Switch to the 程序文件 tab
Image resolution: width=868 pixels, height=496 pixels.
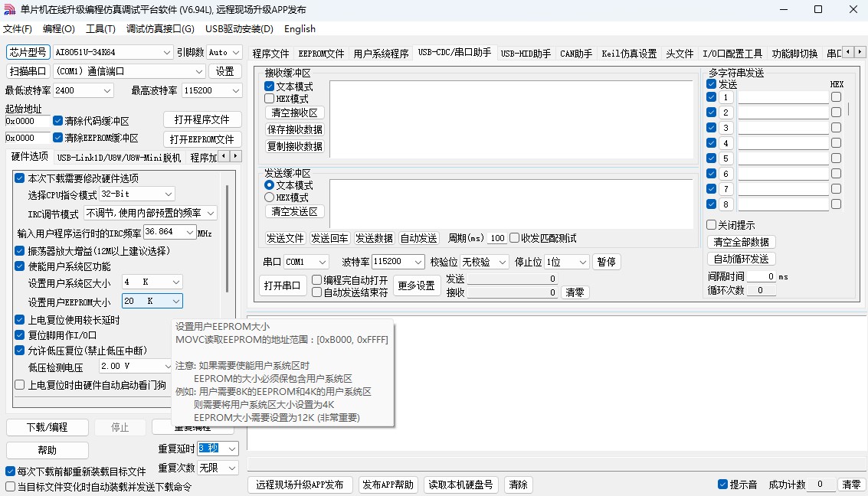[270, 54]
